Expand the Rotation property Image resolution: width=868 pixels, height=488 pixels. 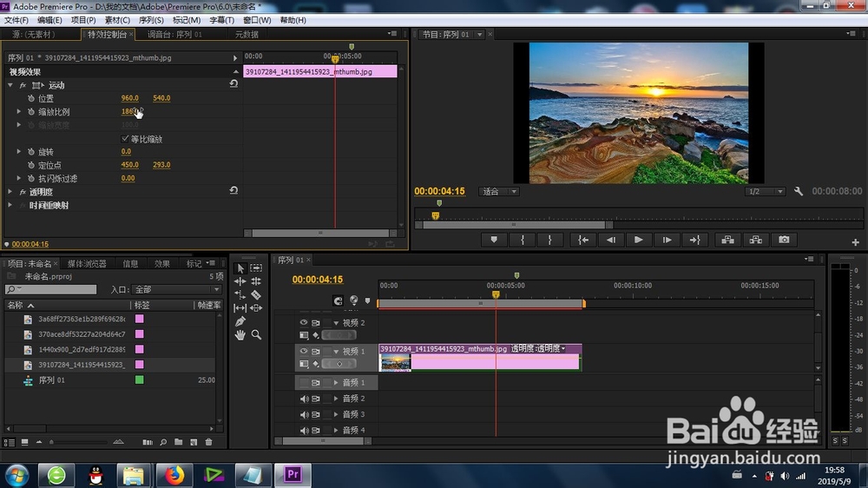[19, 151]
